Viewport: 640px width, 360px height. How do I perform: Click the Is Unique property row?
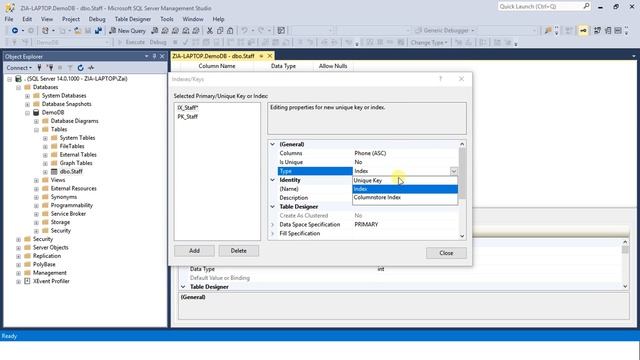coord(368,162)
